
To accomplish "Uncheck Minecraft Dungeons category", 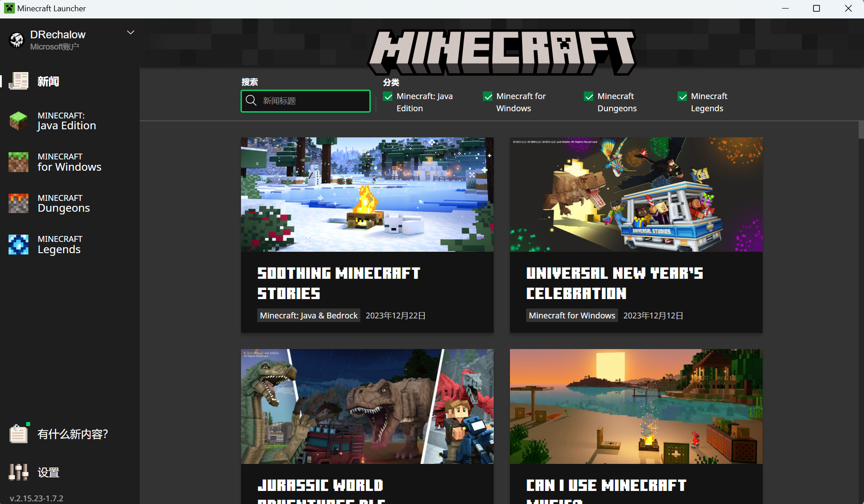I will (x=589, y=96).
